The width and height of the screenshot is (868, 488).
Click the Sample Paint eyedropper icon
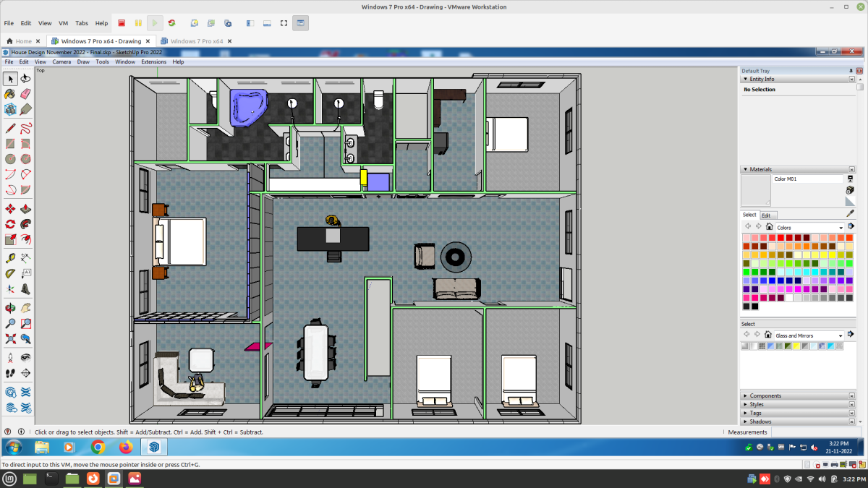point(851,214)
